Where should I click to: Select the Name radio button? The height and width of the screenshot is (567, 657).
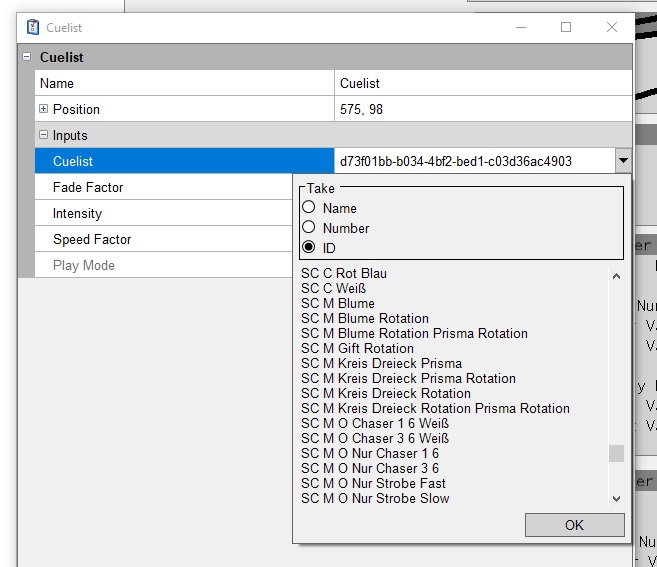[309, 208]
